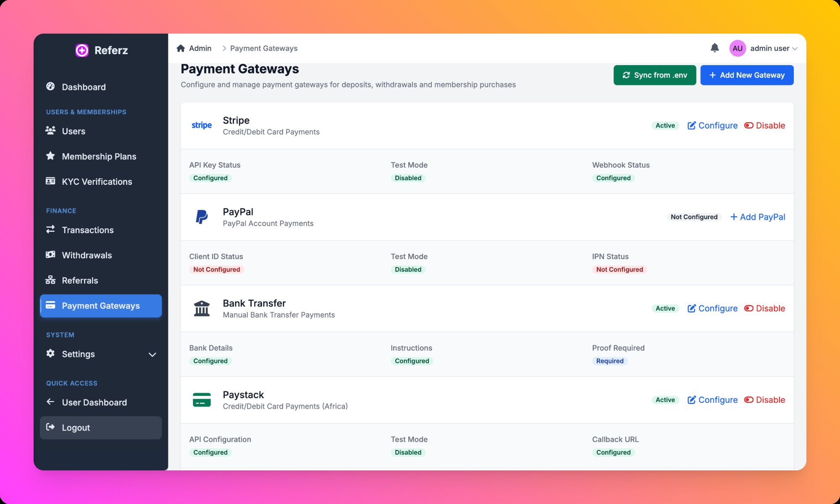The width and height of the screenshot is (840, 504).
Task: Configure the Paystack gateway
Action: [712, 400]
